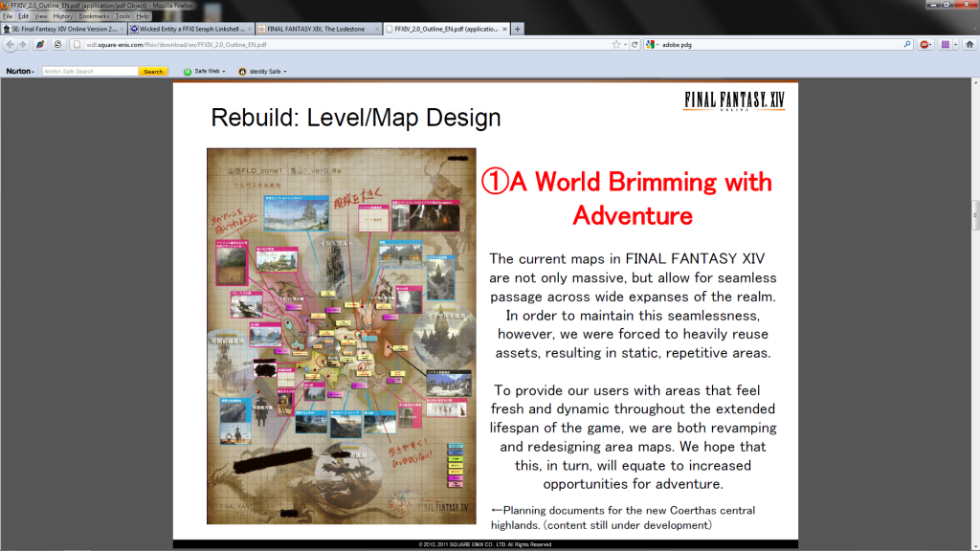Open the History menu
This screenshot has width=980, height=551.
62,16
